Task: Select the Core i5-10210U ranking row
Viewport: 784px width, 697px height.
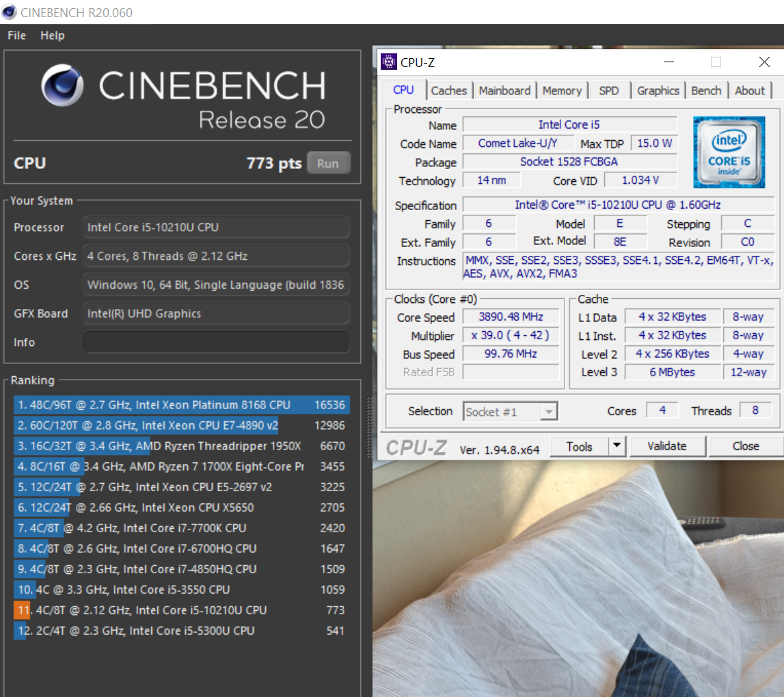Action: pyautogui.click(x=181, y=610)
